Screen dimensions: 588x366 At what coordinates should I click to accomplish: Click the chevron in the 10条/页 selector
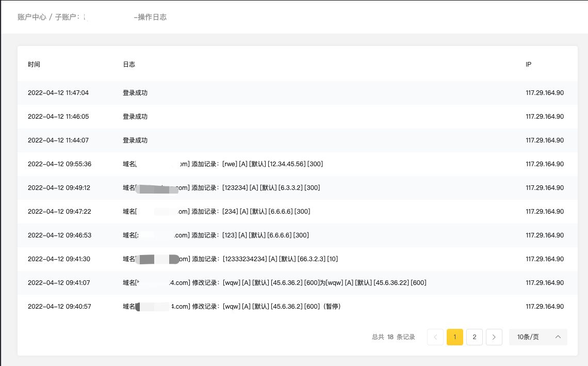558,337
